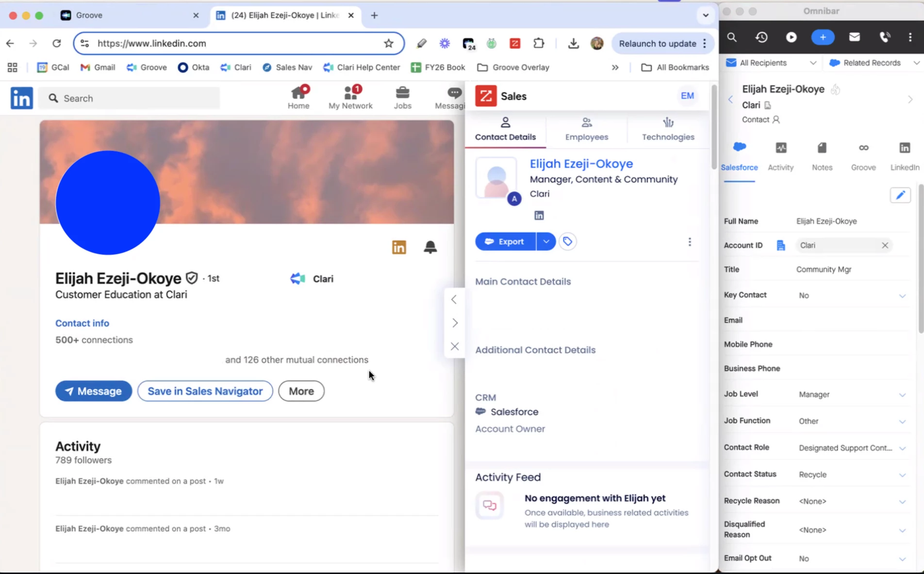Open LinkedIn Jobs icon
The width and height of the screenshot is (924, 574).
pyautogui.click(x=402, y=97)
